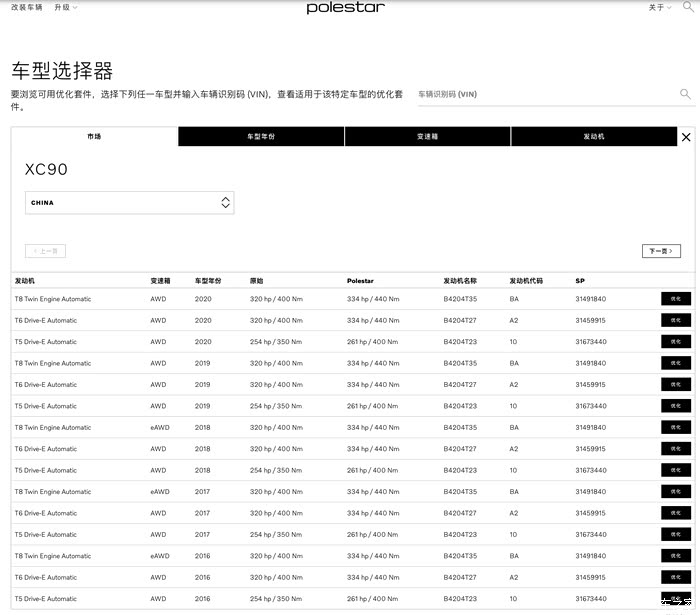700x615 pixels.
Task: Click 优化 button for 2020 T8 Twin Engine
Action: (x=675, y=299)
